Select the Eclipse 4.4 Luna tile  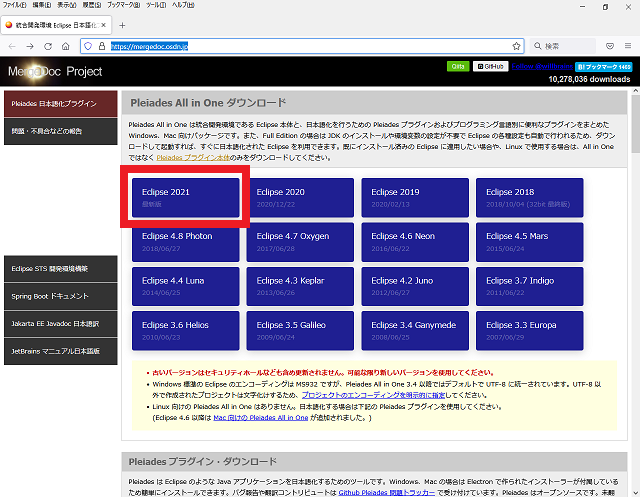186,286
